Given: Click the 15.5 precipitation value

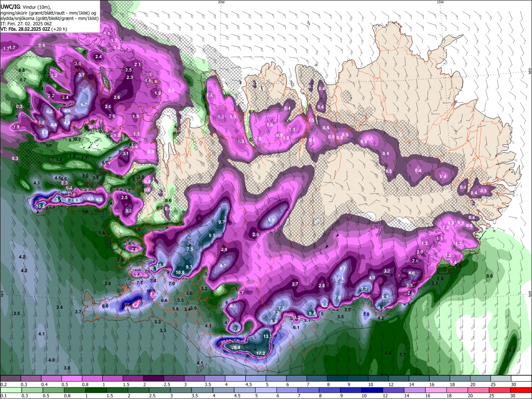Looking at the screenshot, I should pyautogui.click(x=40, y=206).
